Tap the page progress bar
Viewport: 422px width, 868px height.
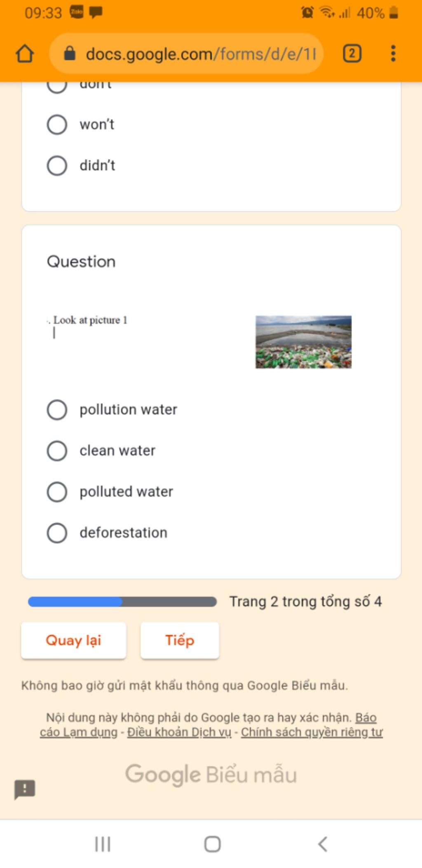122,602
